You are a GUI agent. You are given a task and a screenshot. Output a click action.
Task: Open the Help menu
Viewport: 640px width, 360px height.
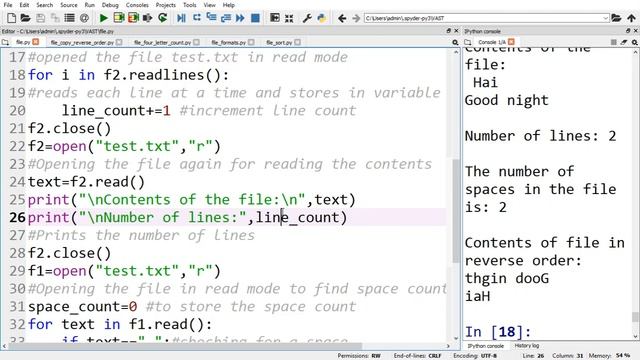click(x=229, y=5)
